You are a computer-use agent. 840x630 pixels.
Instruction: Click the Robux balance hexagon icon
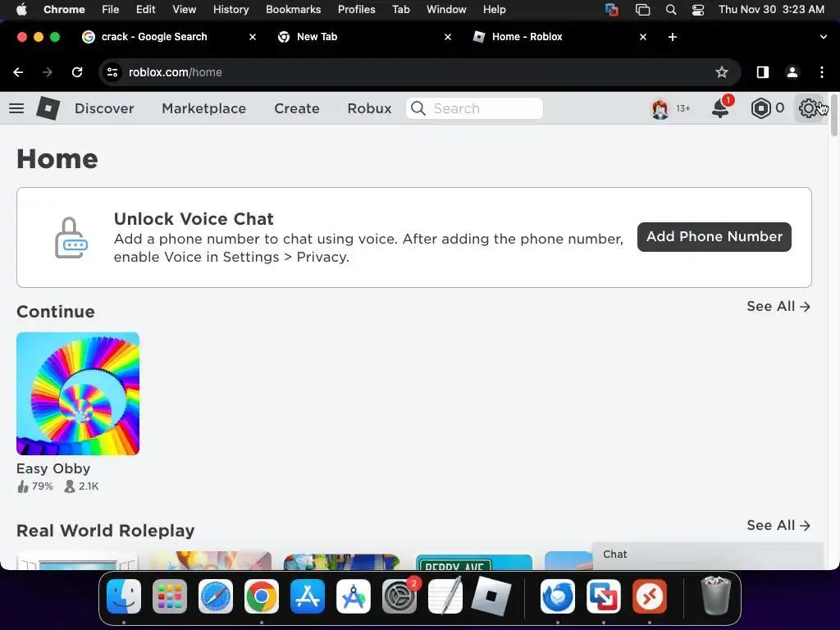click(x=760, y=108)
